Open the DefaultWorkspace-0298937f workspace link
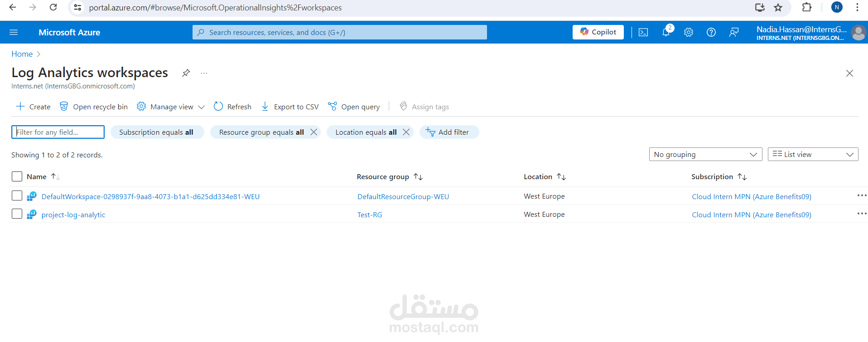 pos(150,196)
